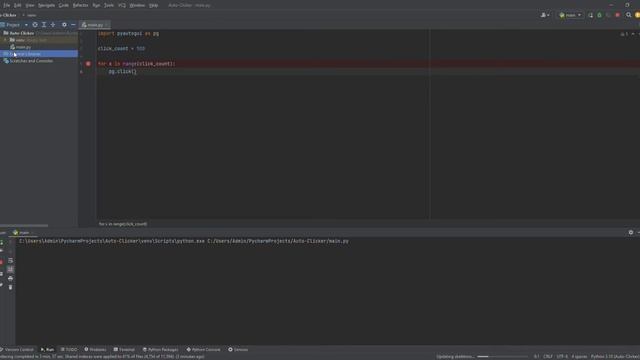The width and height of the screenshot is (640, 360).
Task: Open the View menu
Action: point(30,5)
